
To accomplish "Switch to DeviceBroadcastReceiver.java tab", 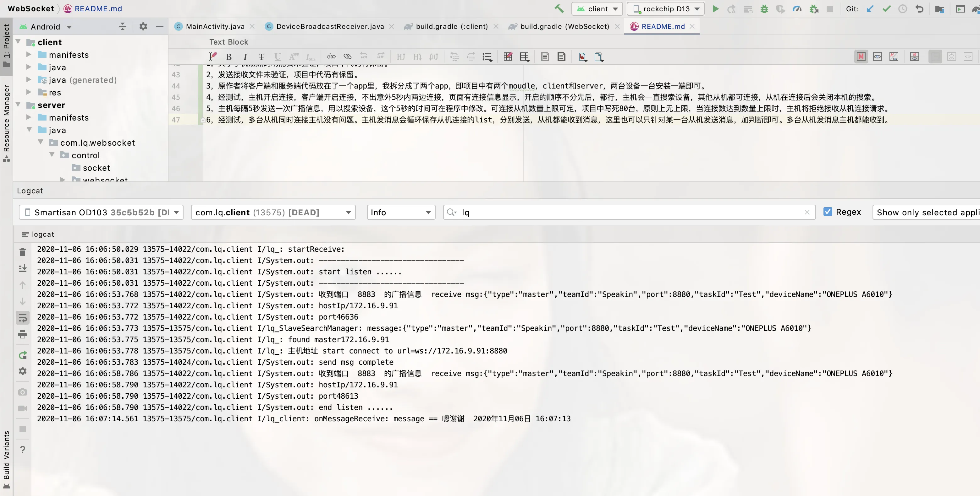I will [329, 26].
